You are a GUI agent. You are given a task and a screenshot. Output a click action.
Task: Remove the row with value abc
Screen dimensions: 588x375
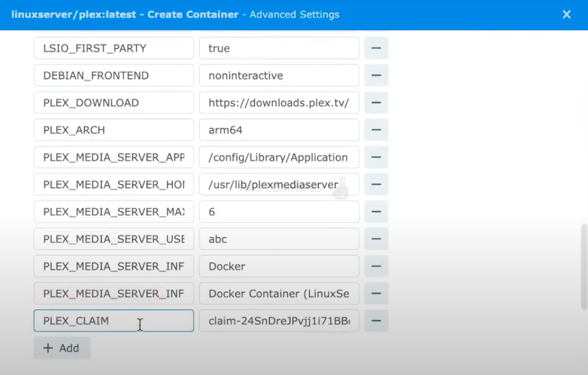376,239
